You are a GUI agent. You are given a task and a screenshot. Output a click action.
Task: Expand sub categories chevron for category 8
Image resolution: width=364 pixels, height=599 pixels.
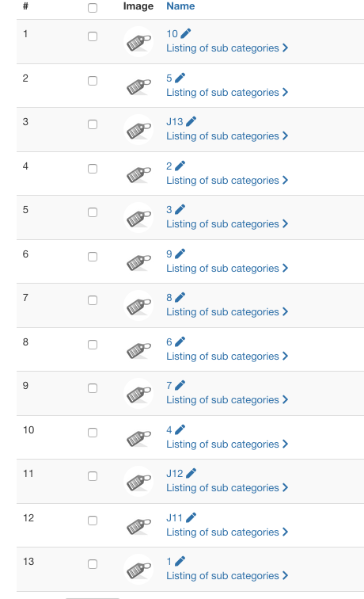tap(285, 311)
